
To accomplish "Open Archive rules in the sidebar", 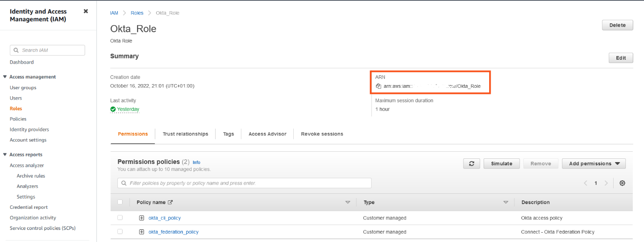I will pyautogui.click(x=31, y=176).
